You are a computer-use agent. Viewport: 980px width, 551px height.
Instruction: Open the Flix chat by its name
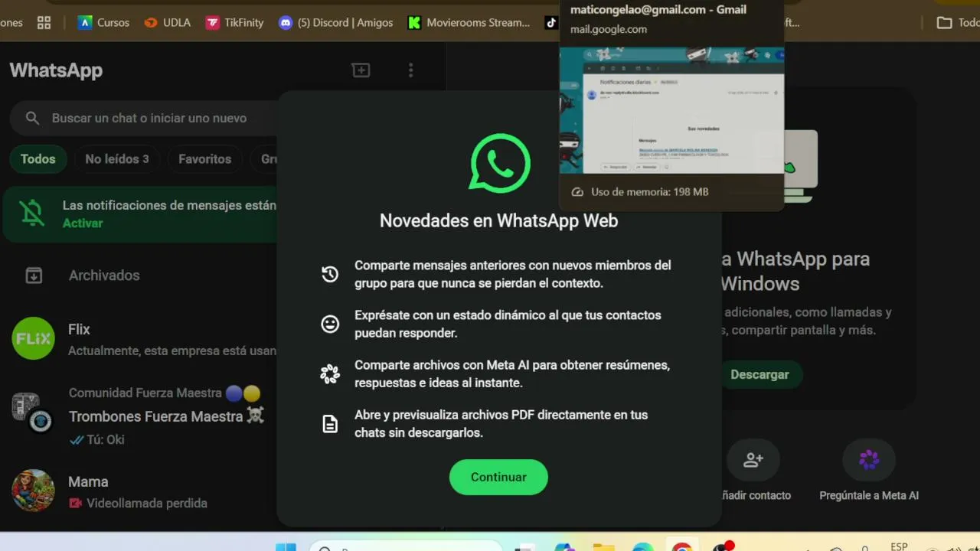[x=79, y=330]
